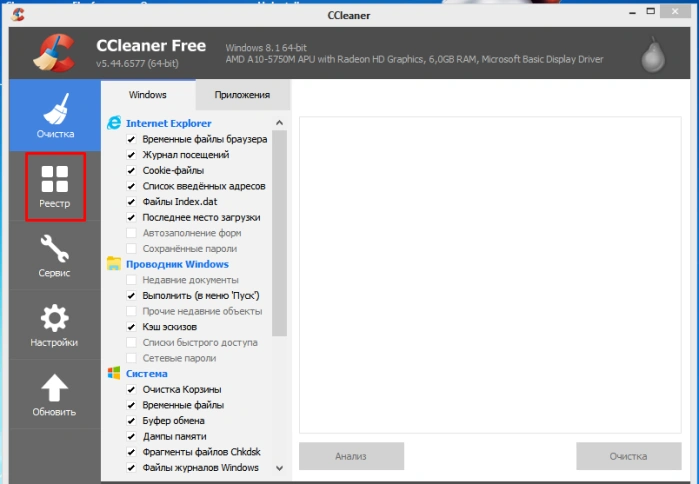The width and height of the screenshot is (699, 484).
Task: Enable Списки быстрого доступа
Action: [131, 342]
